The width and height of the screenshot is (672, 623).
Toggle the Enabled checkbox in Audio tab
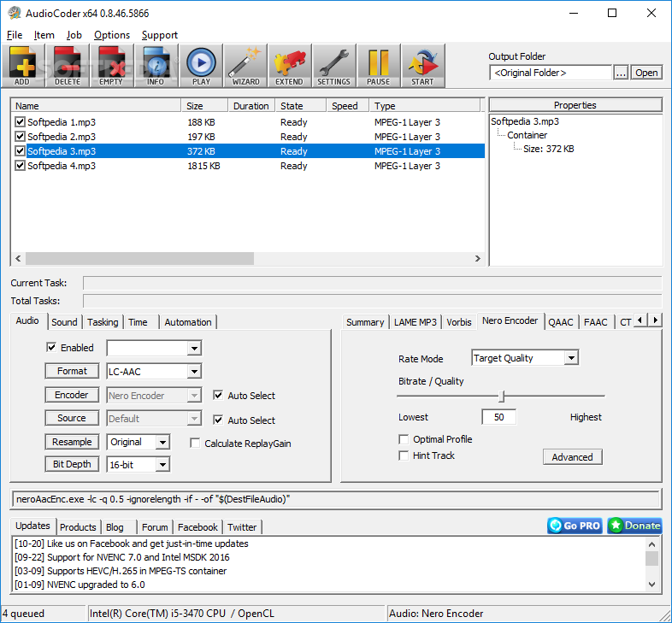(51, 348)
